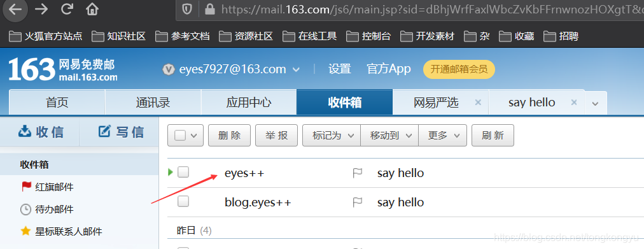The width and height of the screenshot is (644, 249).
Task: Open the 在线工具 bookmark folder
Action: (310, 36)
